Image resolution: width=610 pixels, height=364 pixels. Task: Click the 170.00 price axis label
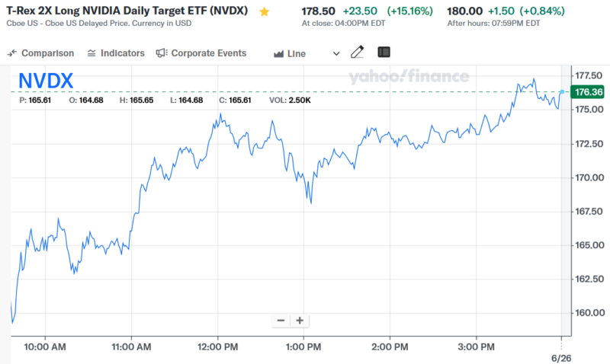(x=589, y=177)
